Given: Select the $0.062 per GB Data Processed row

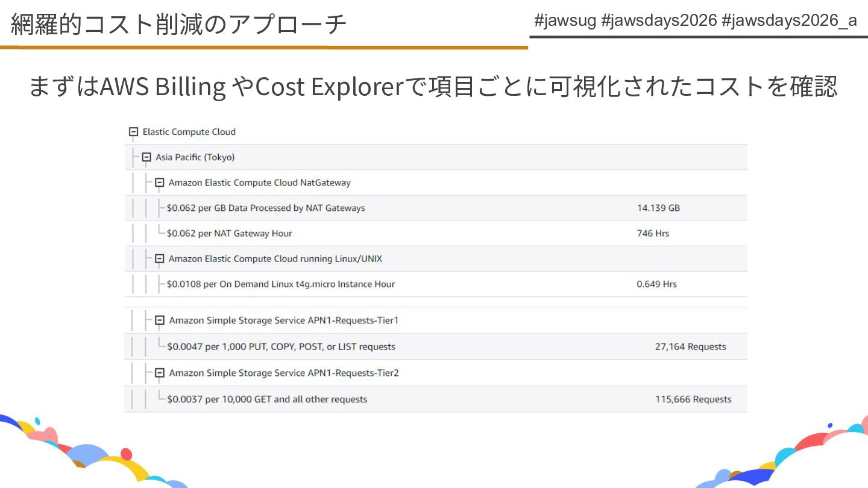Looking at the screenshot, I should (x=436, y=208).
